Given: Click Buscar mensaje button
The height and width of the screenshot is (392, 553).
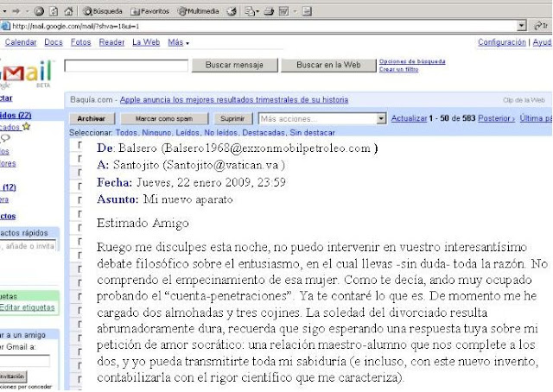Looking at the screenshot, I should tap(234, 66).
